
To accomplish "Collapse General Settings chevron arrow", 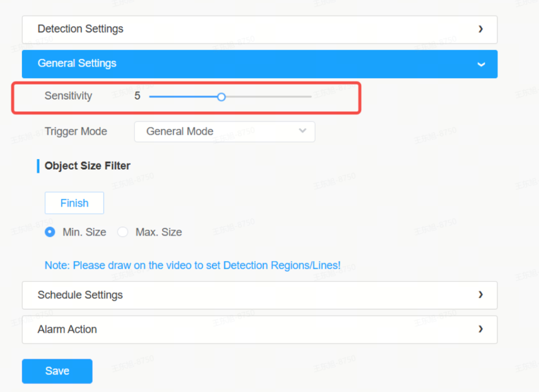I will click(481, 64).
